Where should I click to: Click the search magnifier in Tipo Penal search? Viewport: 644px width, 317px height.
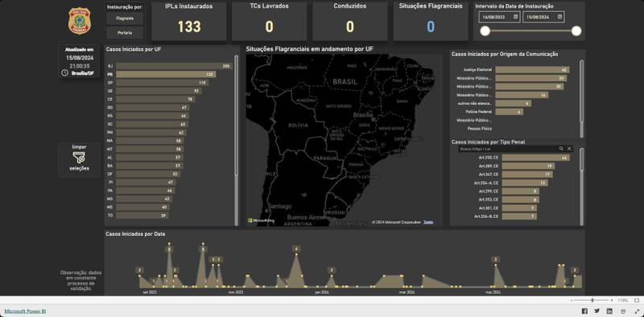coord(561,149)
